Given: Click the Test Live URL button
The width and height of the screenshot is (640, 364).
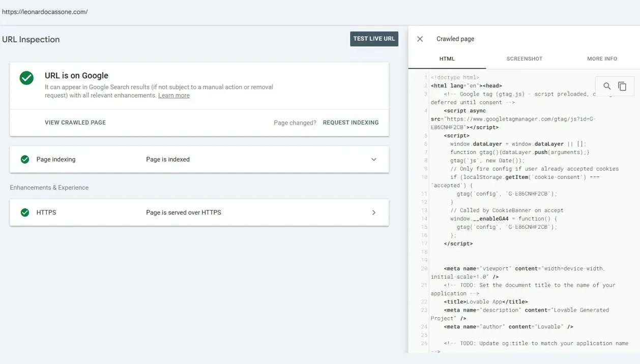Looking at the screenshot, I should coord(374,39).
